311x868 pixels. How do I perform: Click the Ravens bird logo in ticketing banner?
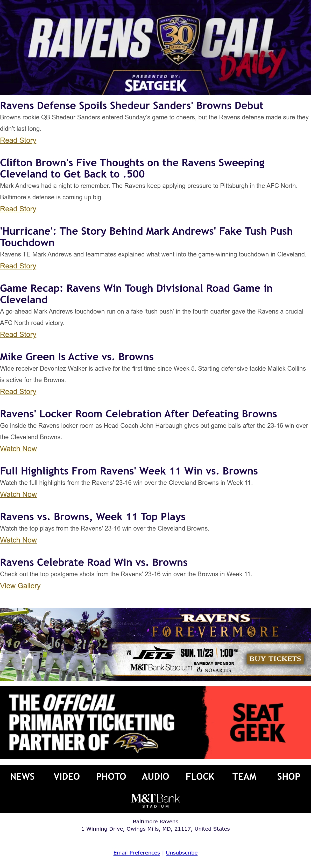pos(136,743)
